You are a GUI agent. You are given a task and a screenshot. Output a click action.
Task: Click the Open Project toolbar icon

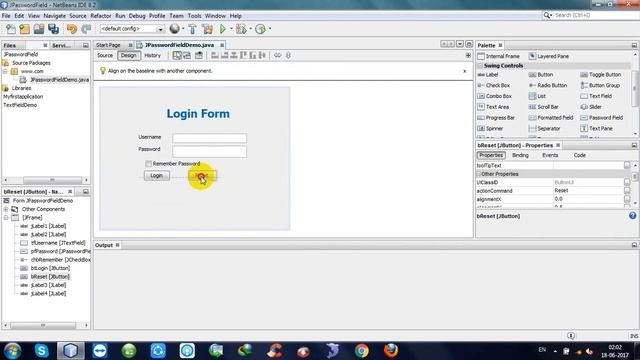[39, 29]
